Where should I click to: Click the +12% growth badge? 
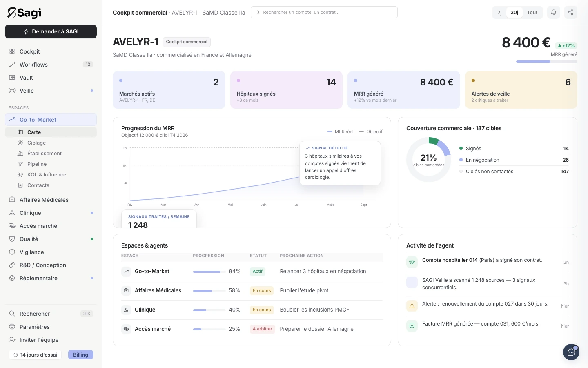(566, 46)
